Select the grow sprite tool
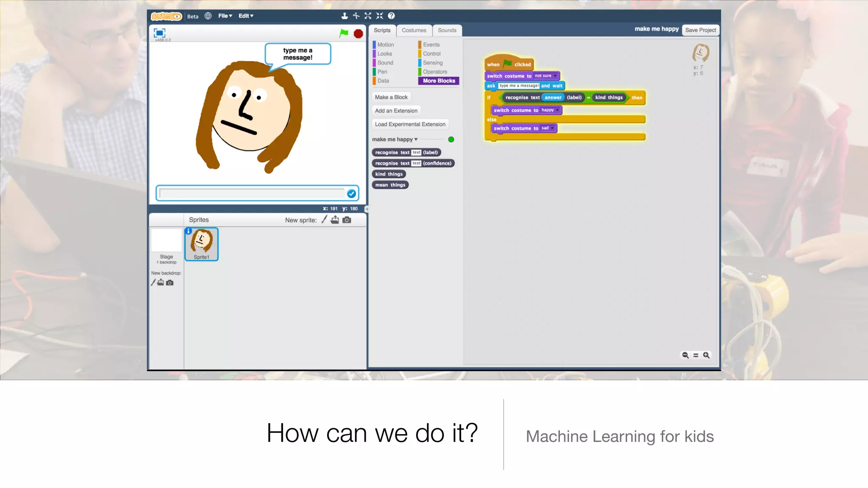868x488 pixels. (368, 16)
